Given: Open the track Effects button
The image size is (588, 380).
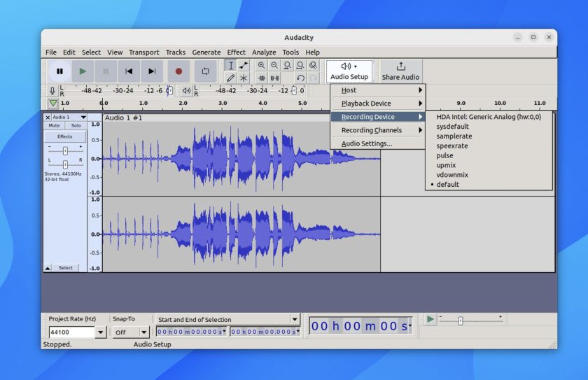Looking at the screenshot, I should click(x=65, y=136).
